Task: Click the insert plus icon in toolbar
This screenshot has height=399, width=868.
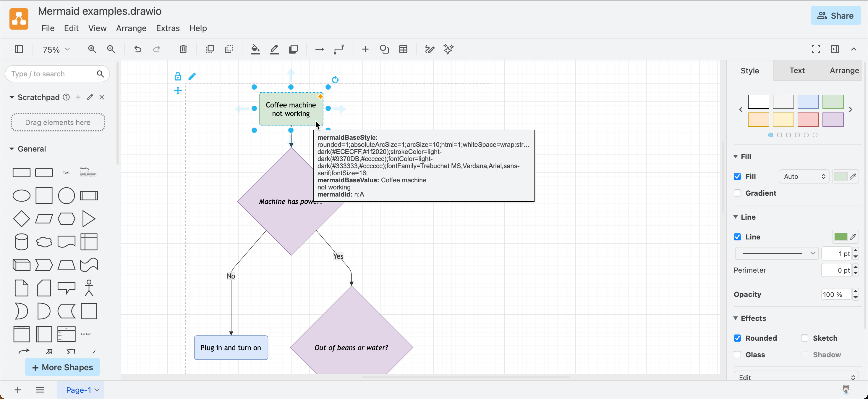Action: tap(365, 49)
